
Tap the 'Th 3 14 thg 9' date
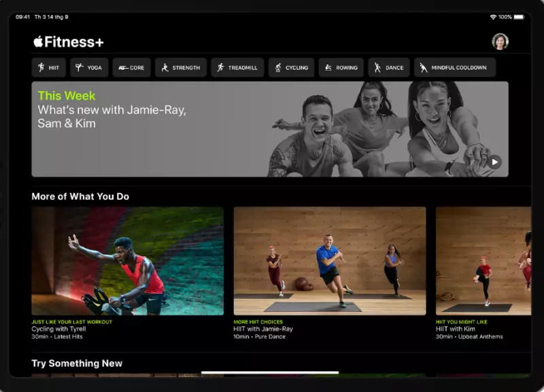[52, 17]
